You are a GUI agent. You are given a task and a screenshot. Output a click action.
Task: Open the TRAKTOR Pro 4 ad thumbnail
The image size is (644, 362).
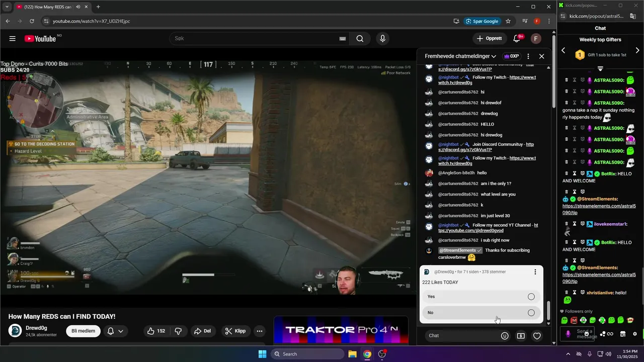pos(341,330)
